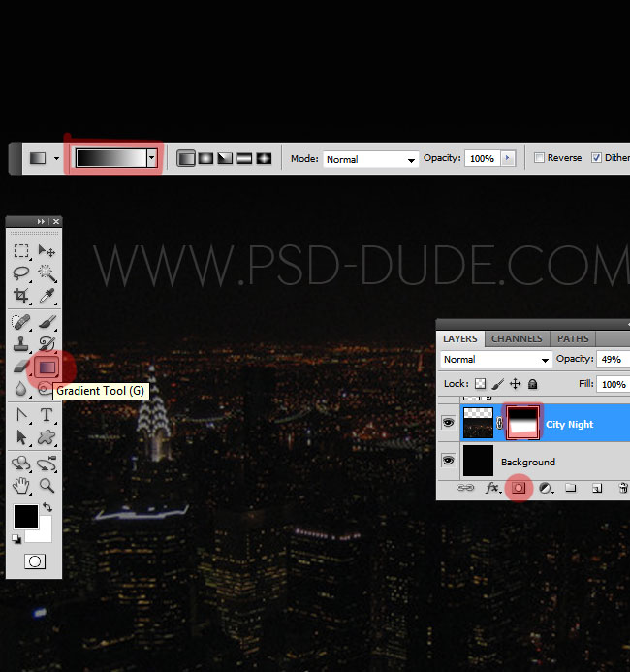This screenshot has width=630, height=672.
Task: Open the tool preset picker arrow
Action: 56,158
